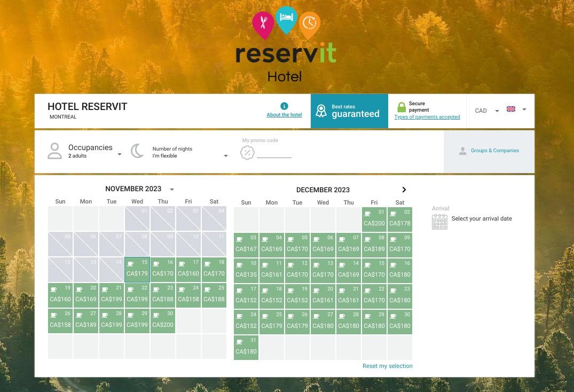This screenshot has width=574, height=392.
Task: Click the Best rates guaranteed ribbon icon
Action: click(x=321, y=111)
